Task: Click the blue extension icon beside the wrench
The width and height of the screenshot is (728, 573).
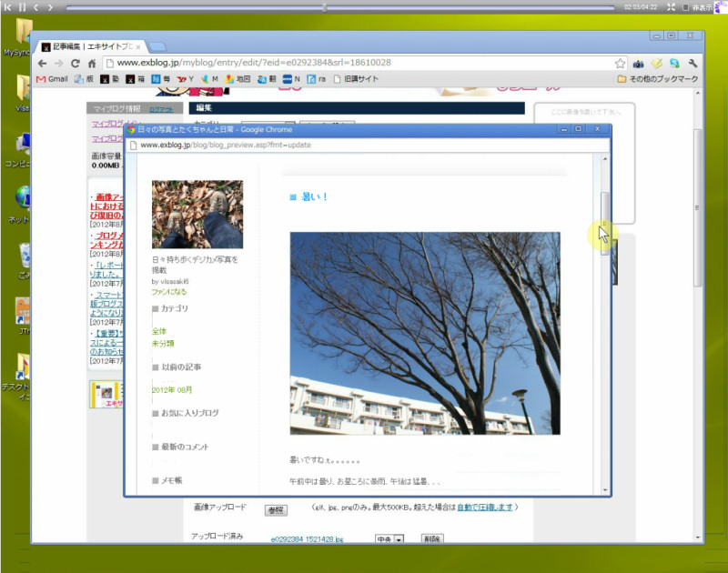Action: coord(674,63)
